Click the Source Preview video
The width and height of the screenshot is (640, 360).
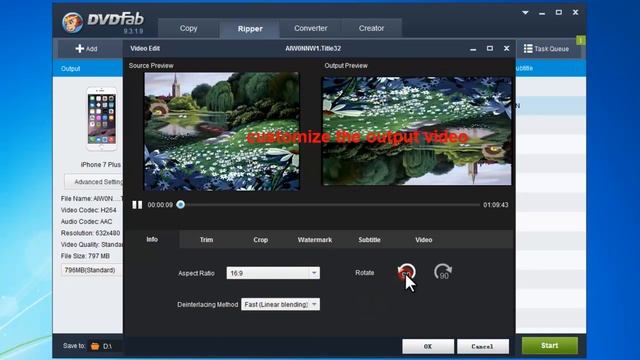tap(222, 131)
